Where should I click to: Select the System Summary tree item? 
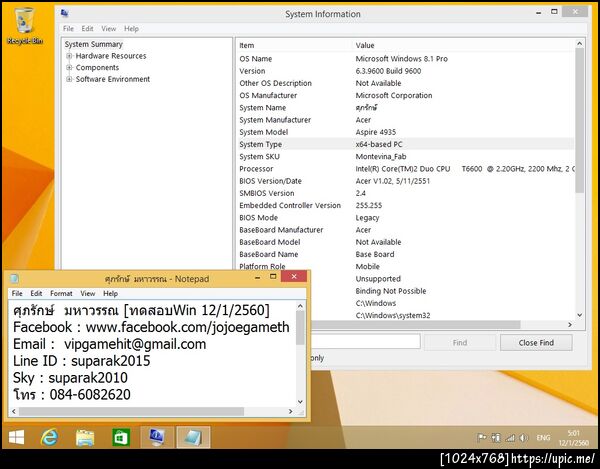click(x=94, y=44)
